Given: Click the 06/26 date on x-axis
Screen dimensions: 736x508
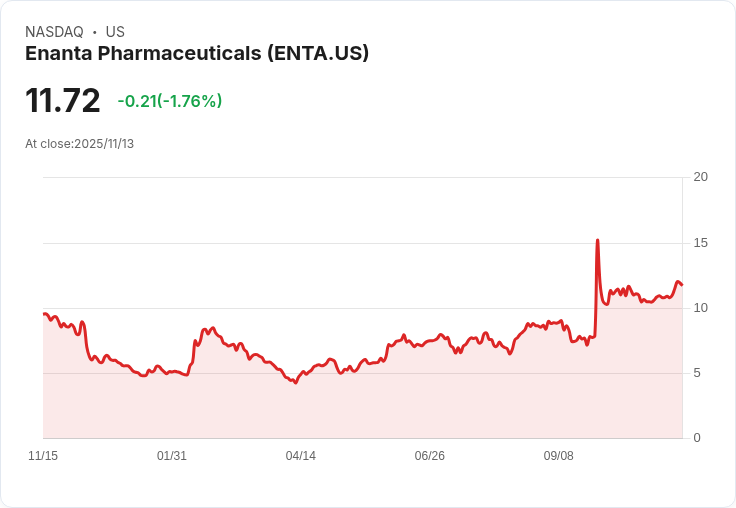Looking at the screenshot, I should (429, 455).
